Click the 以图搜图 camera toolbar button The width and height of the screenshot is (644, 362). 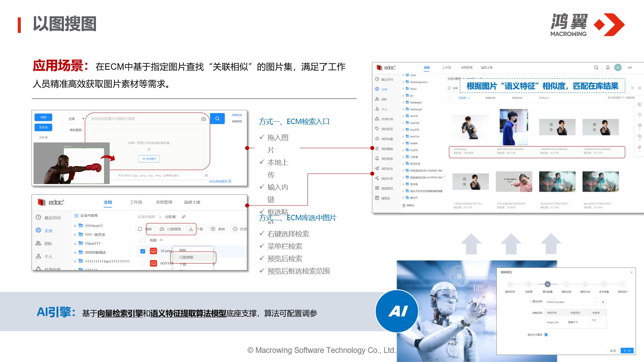(x=171, y=229)
